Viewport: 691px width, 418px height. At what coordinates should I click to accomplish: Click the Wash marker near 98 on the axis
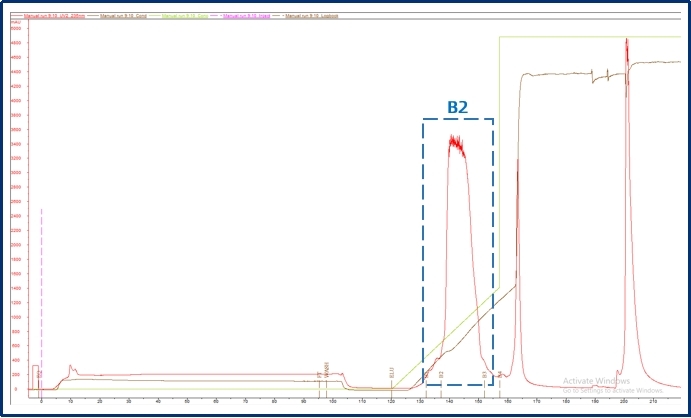point(327,373)
